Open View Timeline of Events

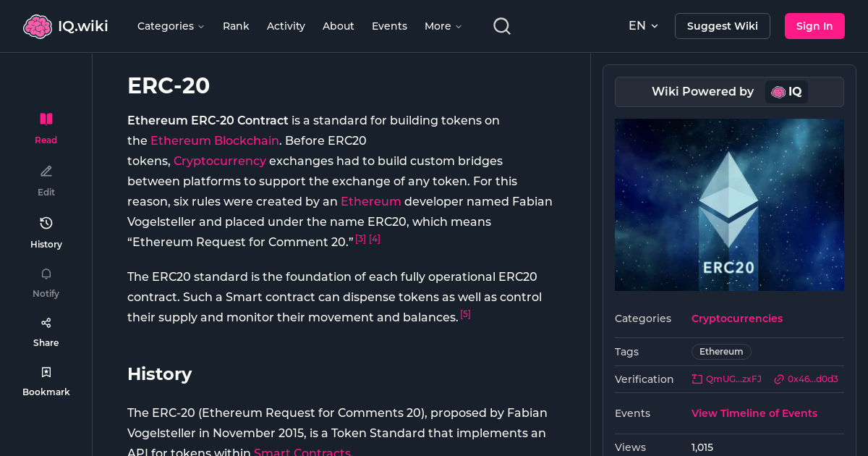(x=754, y=413)
